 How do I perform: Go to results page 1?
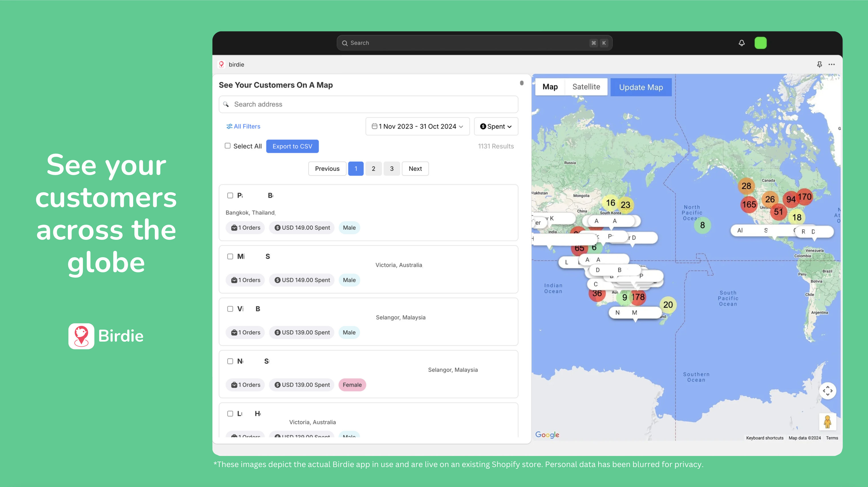(356, 169)
